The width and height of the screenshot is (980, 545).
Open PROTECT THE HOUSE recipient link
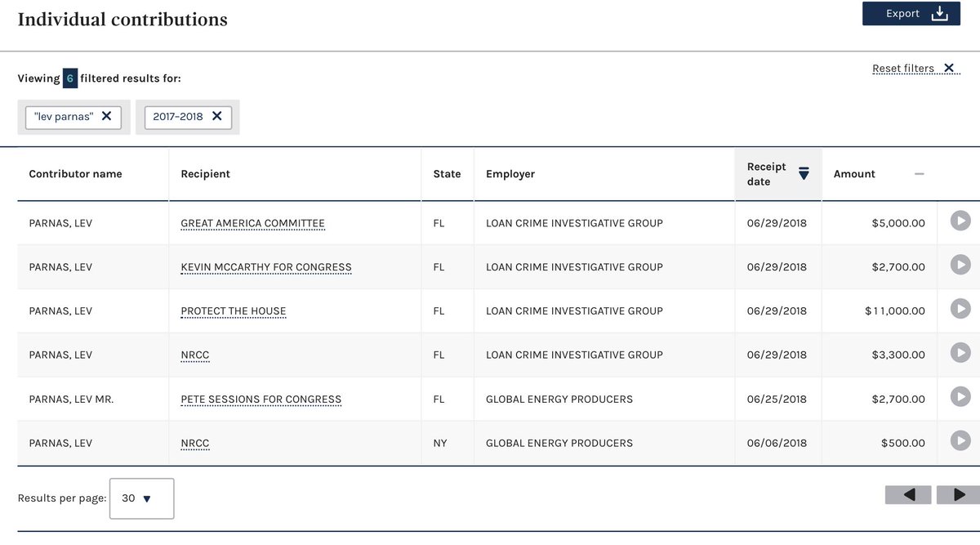coord(234,311)
